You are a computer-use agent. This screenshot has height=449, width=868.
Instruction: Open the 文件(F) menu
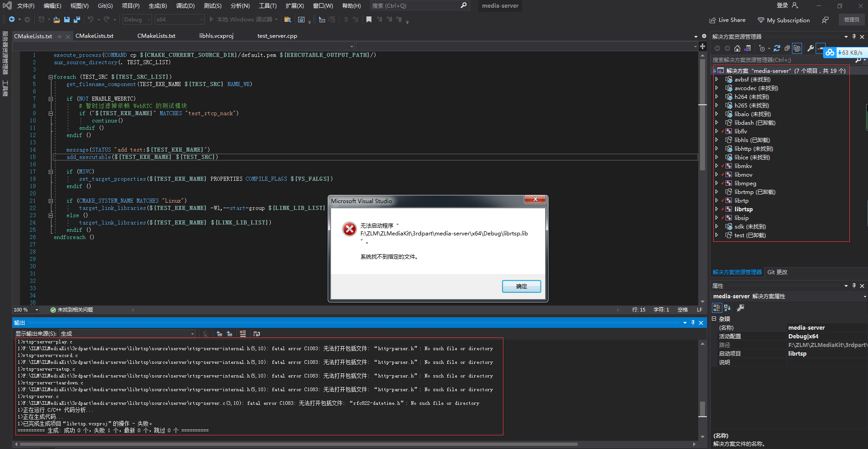[25, 6]
